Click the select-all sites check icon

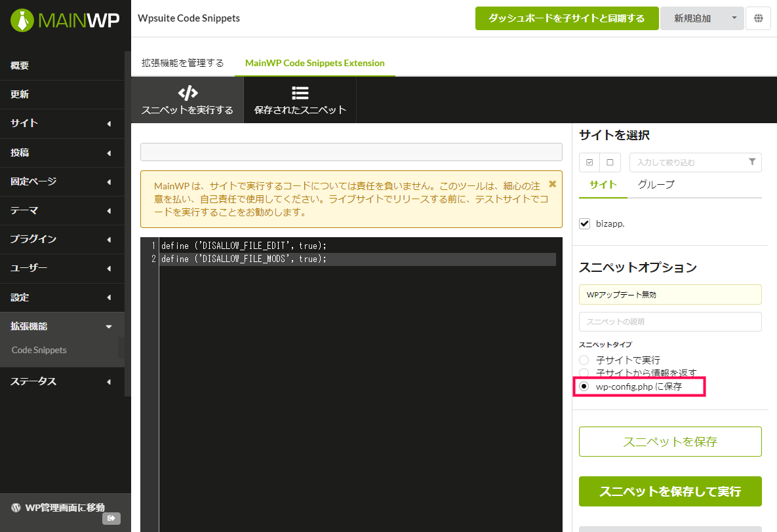click(589, 162)
